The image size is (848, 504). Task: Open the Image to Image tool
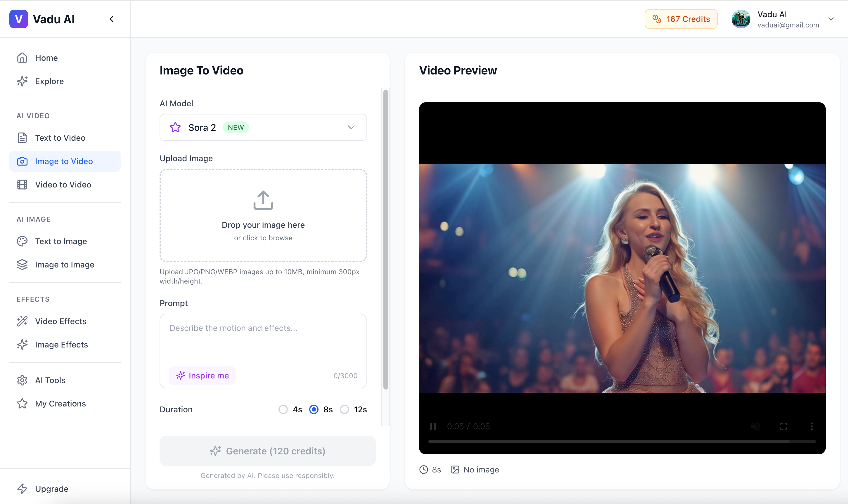pos(65,265)
